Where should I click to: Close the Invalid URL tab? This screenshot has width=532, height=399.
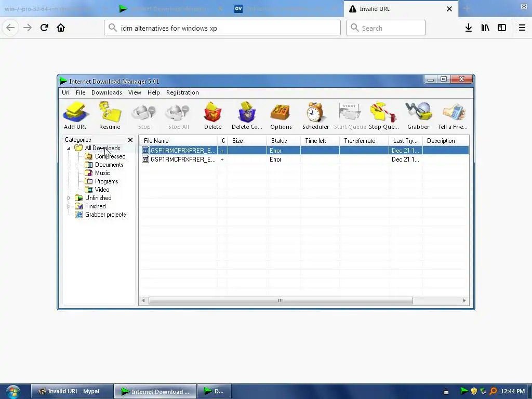tap(449, 9)
